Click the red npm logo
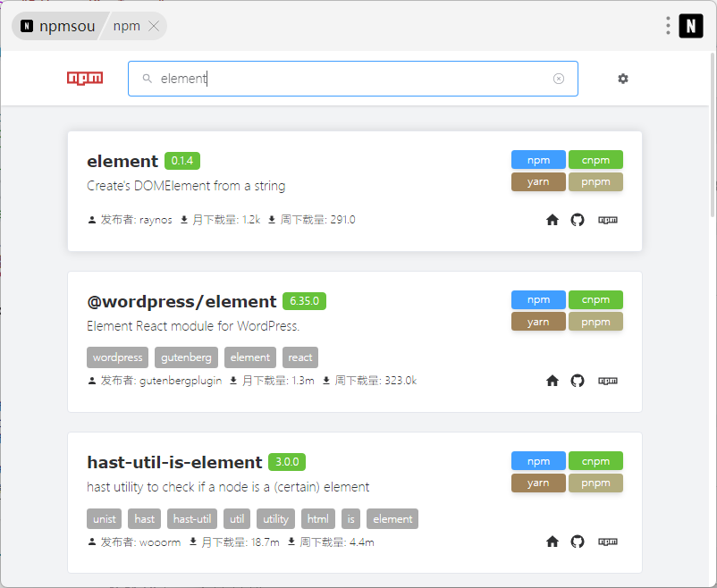This screenshot has width=717, height=588. pos(85,78)
